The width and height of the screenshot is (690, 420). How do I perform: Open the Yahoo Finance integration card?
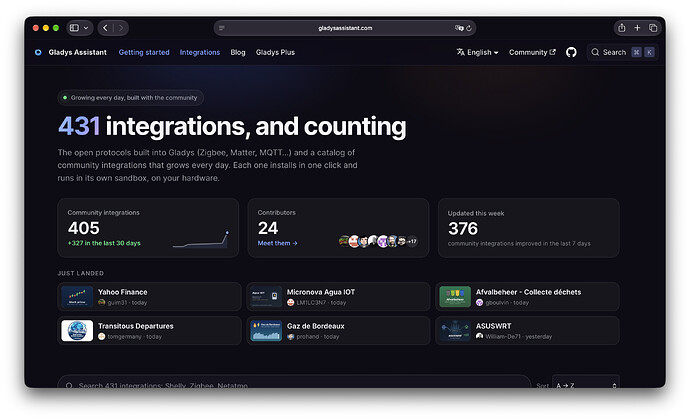149,297
